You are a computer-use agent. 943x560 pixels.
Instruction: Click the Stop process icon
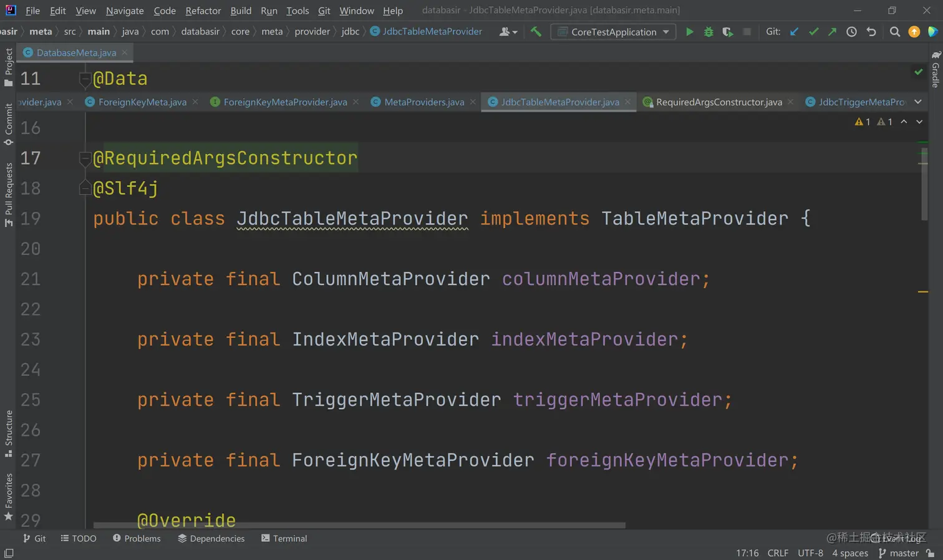(x=747, y=32)
